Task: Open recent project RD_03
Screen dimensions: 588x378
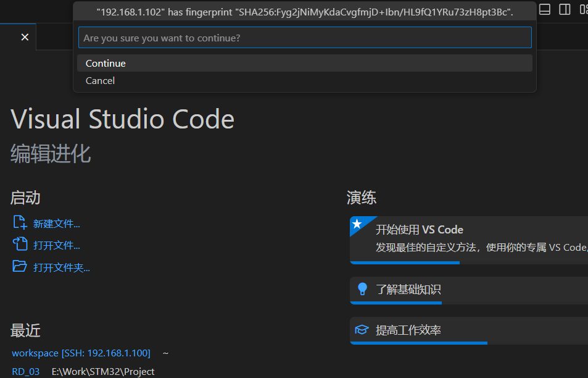Action: 25,372
